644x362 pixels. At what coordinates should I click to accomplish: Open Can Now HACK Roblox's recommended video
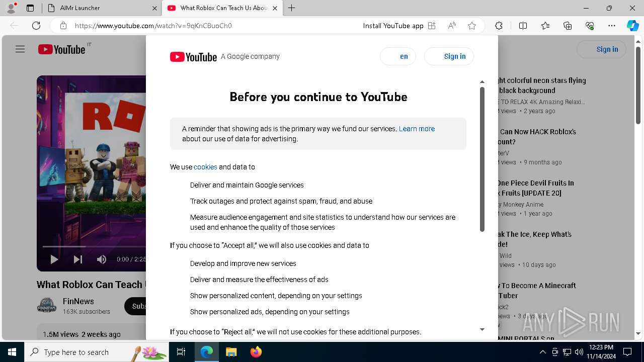[x=537, y=137]
